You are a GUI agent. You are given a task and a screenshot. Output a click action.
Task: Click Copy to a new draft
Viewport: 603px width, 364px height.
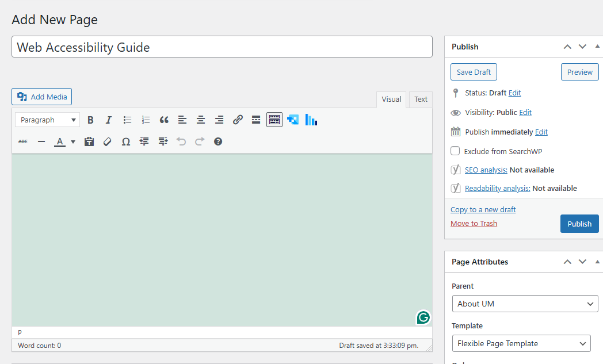coord(483,209)
